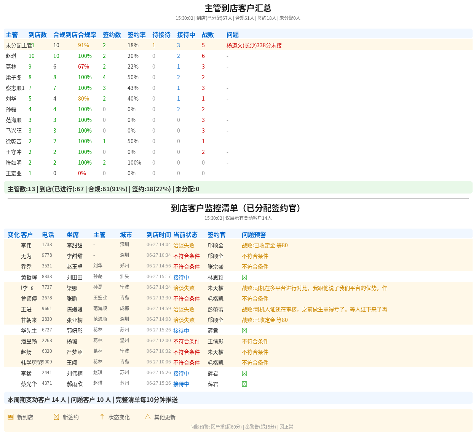Click 不符合条件 status in 赵炀 row
This screenshot has height=448, width=476.
pyautogui.click(x=187, y=352)
